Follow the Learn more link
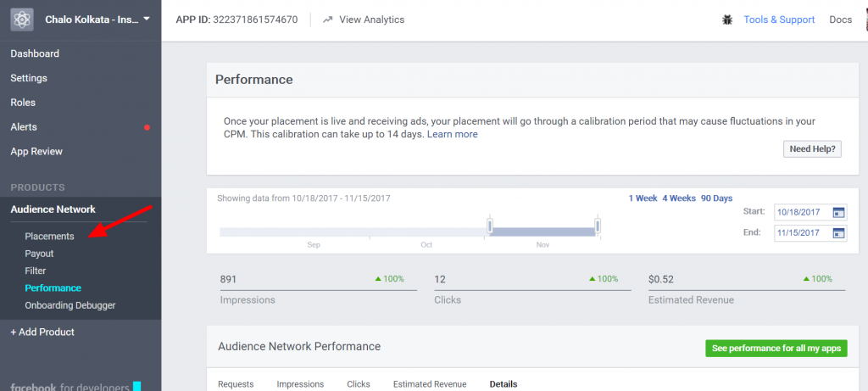Image resolution: width=868 pixels, height=391 pixels. (453, 135)
